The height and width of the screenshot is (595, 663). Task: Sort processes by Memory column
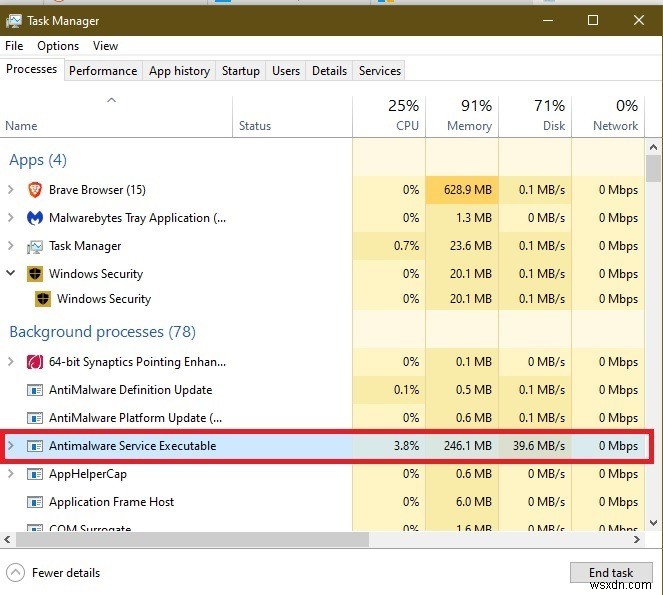[462, 117]
